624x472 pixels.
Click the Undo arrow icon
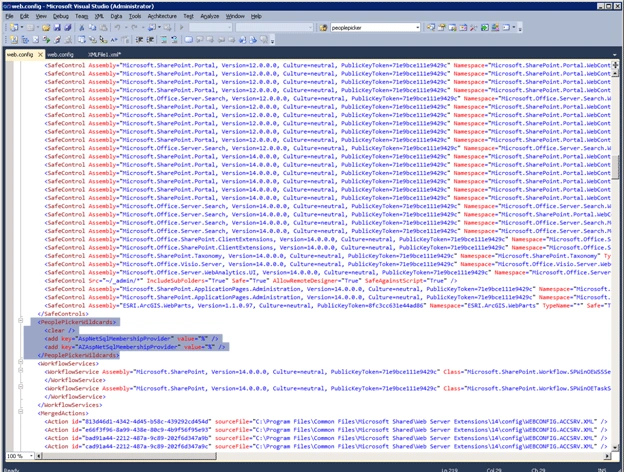click(x=117, y=27)
